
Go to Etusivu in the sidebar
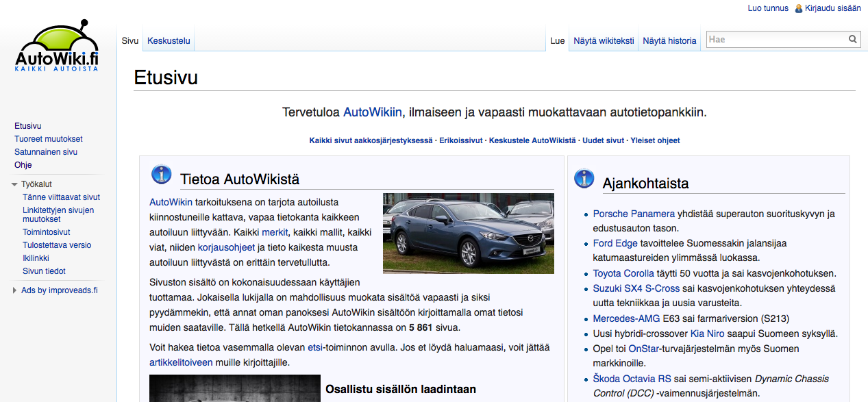(x=28, y=126)
